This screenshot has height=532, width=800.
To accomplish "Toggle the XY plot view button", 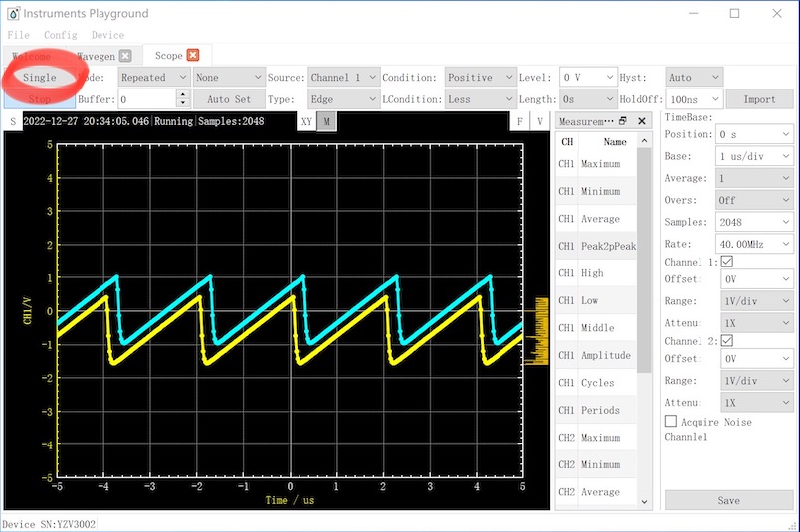I will (x=306, y=121).
